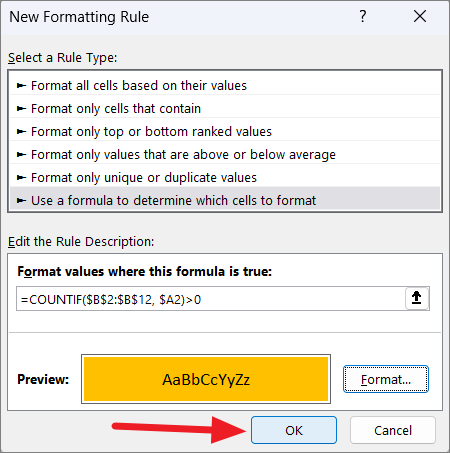
Task: Click arrow bullet beside unique or duplicate values
Action: (21, 178)
